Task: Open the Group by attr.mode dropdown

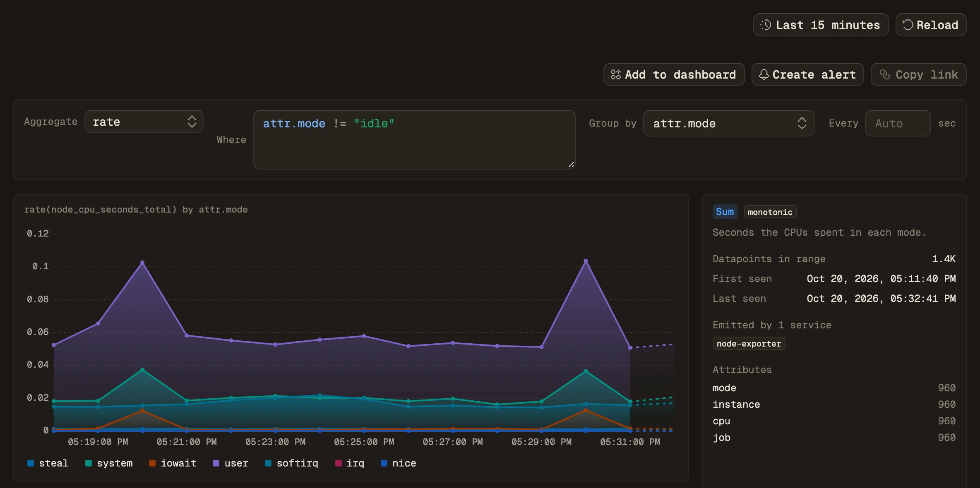Action: pyautogui.click(x=729, y=123)
